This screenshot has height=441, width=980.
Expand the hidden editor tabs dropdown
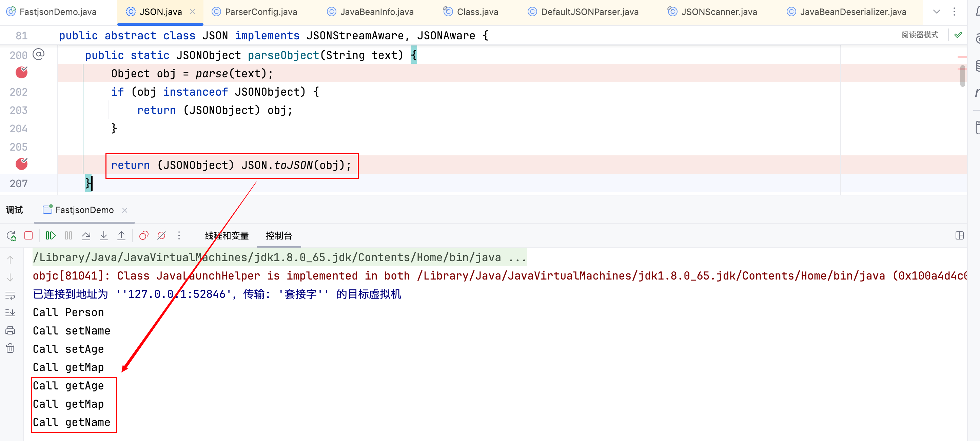[x=936, y=12]
